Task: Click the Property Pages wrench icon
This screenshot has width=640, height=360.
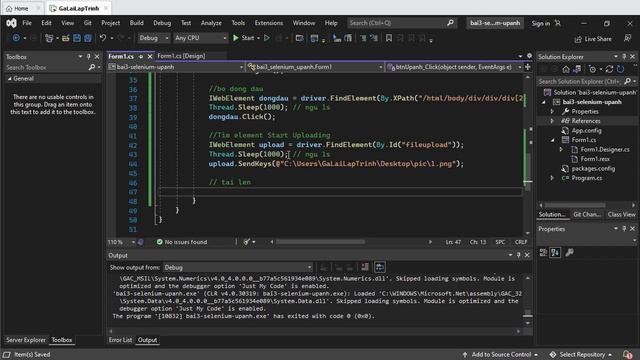Action: [x=569, y=253]
